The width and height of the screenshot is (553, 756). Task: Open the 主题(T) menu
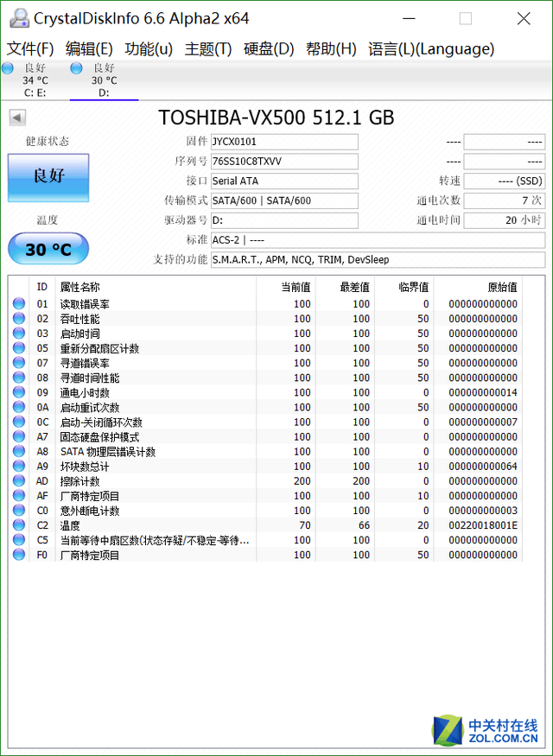208,49
